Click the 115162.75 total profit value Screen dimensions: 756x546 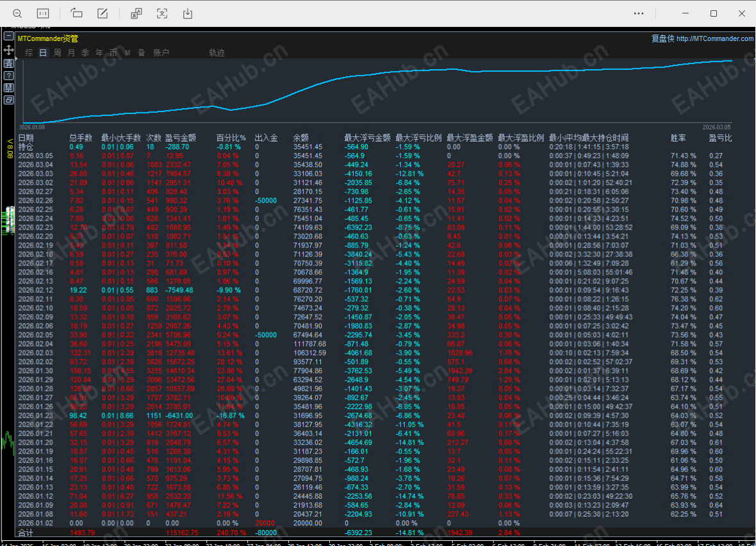coord(182,533)
